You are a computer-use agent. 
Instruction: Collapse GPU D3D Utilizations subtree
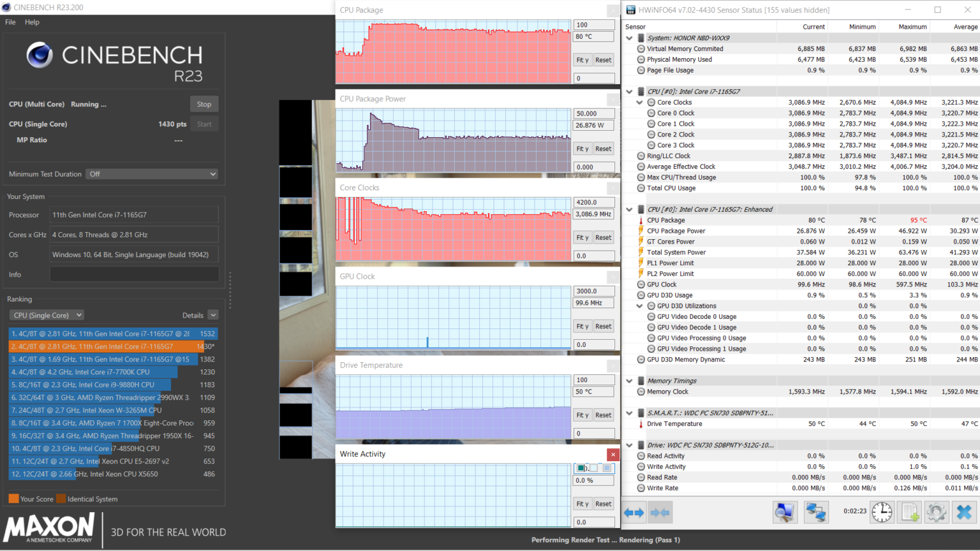pyautogui.click(x=639, y=306)
